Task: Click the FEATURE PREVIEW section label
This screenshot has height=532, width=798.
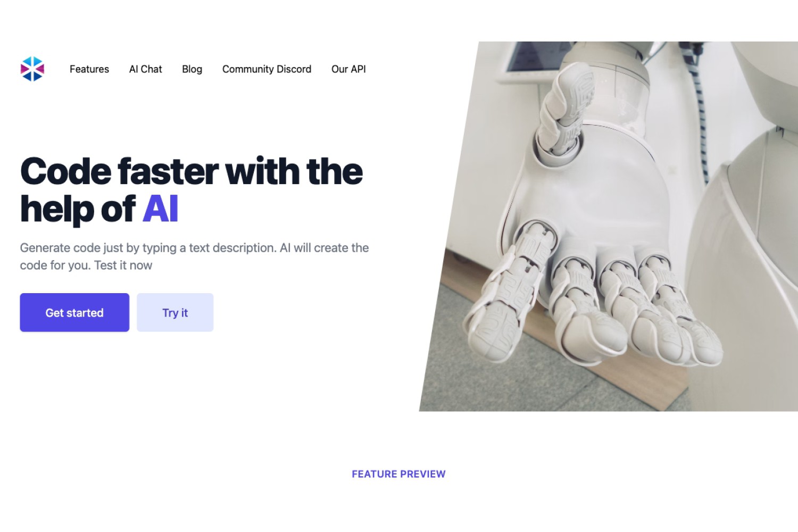Action: (x=398, y=474)
